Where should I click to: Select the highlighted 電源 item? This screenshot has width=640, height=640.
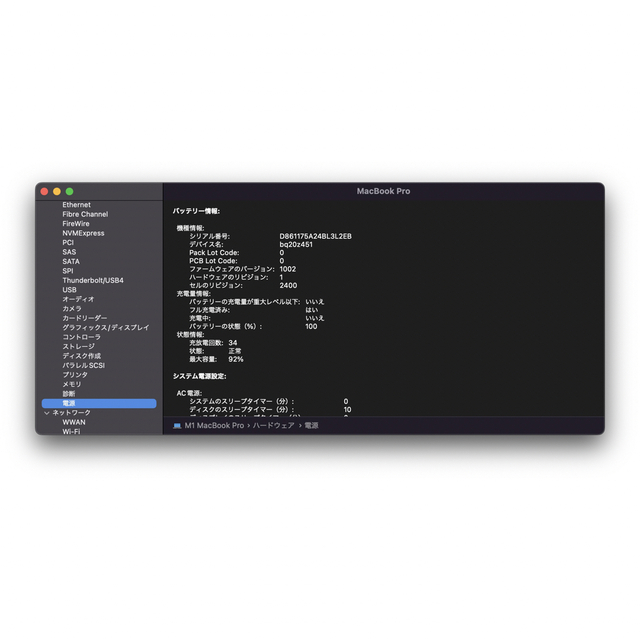(x=99, y=403)
